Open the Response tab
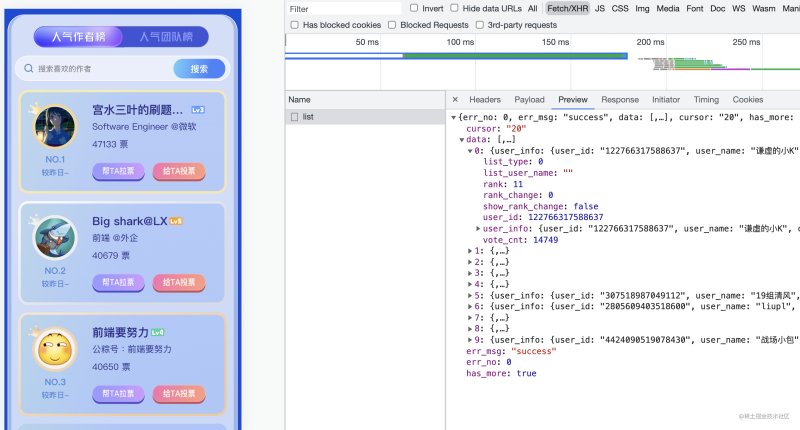 point(620,99)
